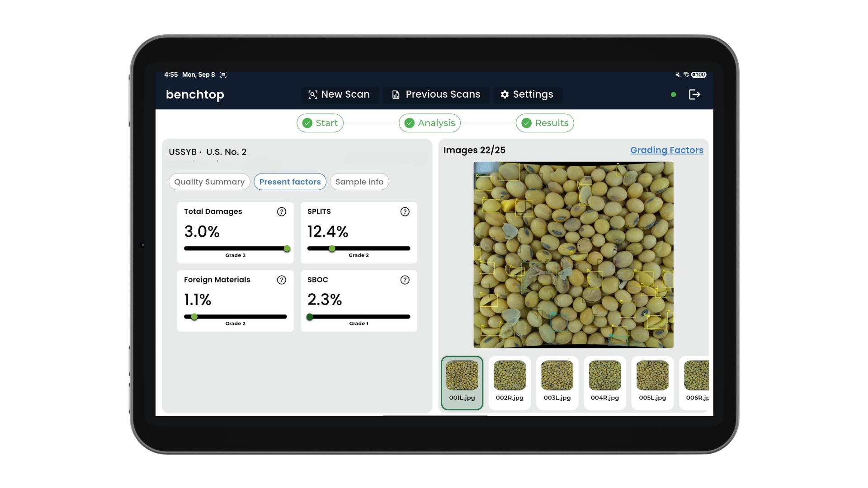Open Previous Scans
Screen dimensions: 868x488
pos(436,94)
